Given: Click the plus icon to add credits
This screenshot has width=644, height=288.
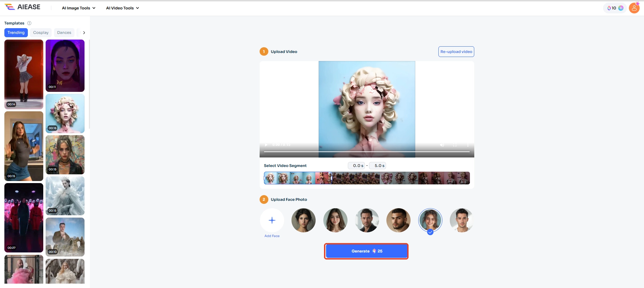Looking at the screenshot, I should tap(621, 8).
